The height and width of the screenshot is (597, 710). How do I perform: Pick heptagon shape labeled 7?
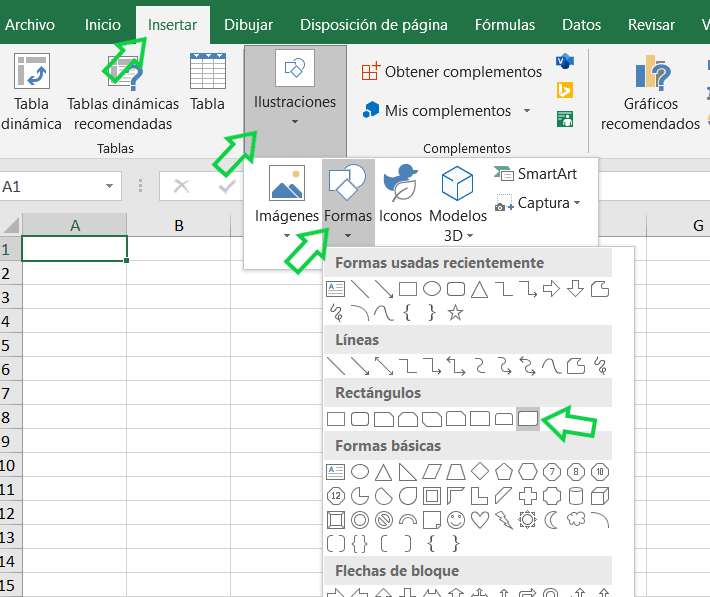[x=552, y=472]
